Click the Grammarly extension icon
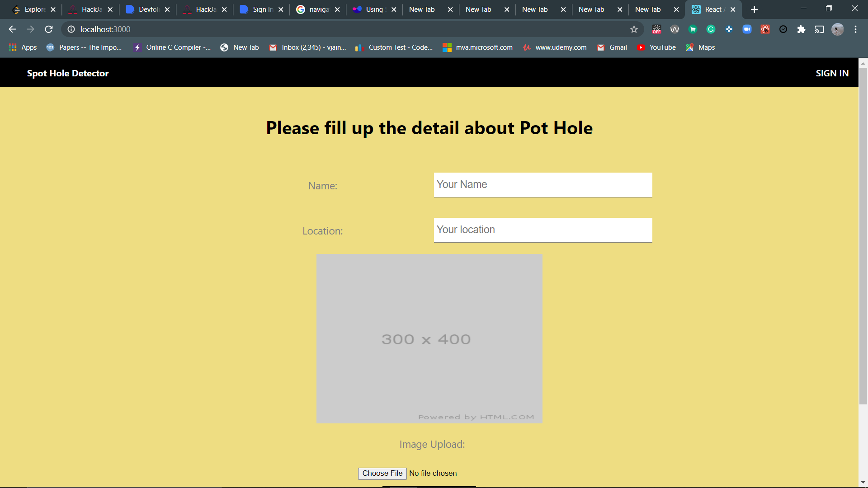Viewport: 868px width, 488px height. [711, 29]
